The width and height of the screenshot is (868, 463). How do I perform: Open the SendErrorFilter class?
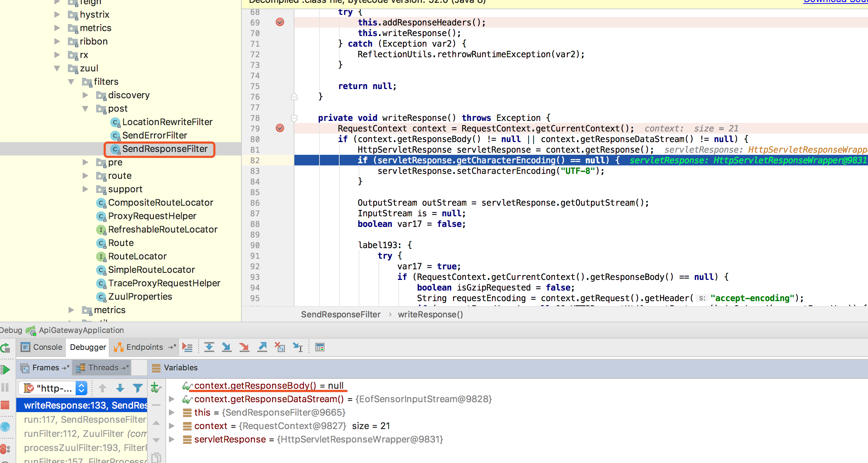154,135
